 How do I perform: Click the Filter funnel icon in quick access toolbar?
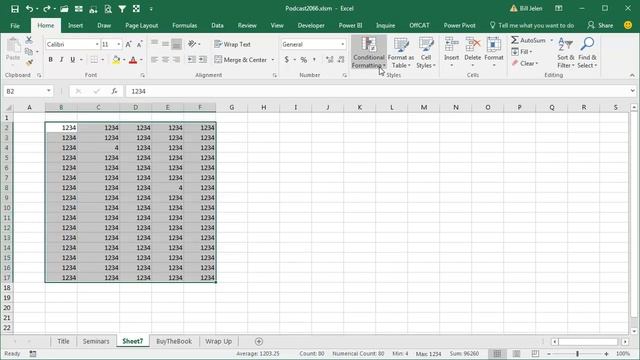(x=122, y=9)
